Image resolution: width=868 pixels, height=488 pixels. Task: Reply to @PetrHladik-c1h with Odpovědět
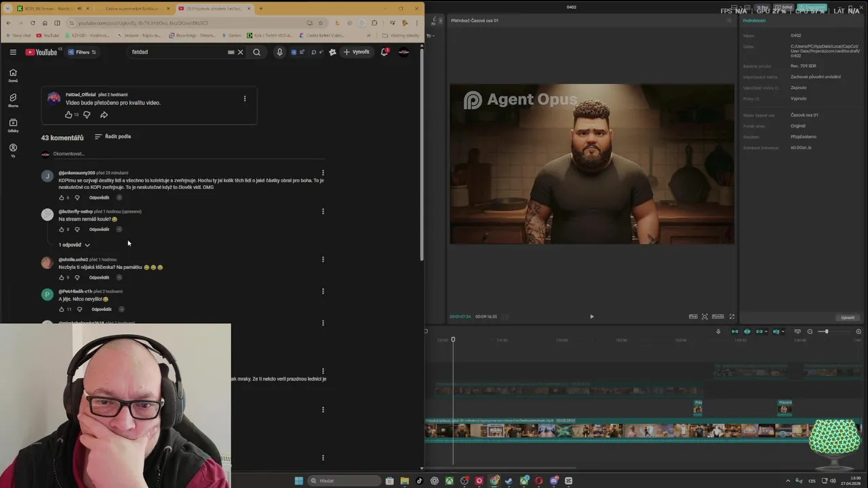pyautogui.click(x=102, y=309)
